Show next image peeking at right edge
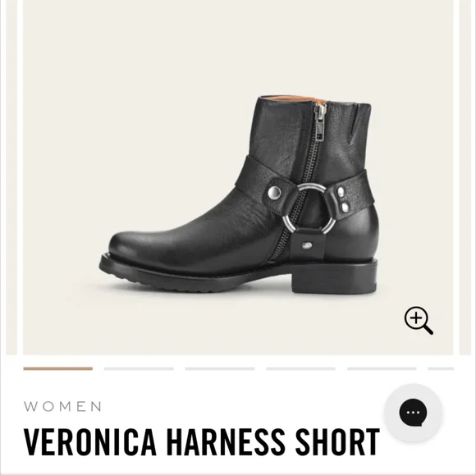 (x=465, y=177)
